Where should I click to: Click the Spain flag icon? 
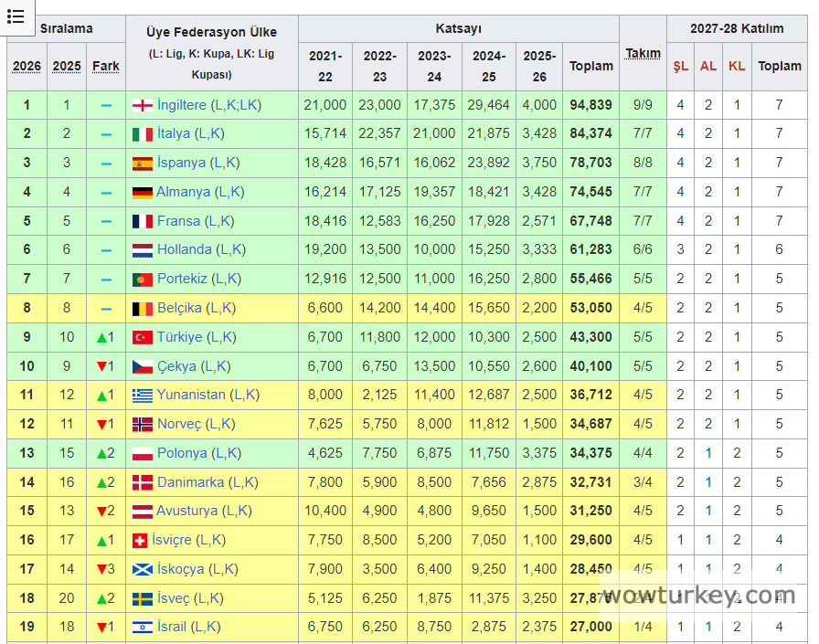[x=142, y=164]
